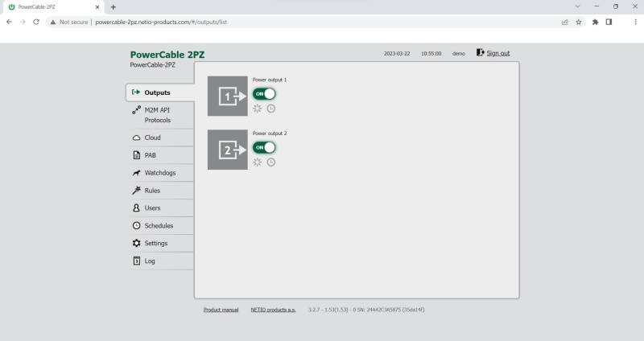
Task: Toggle Power output 2 ON switch
Action: click(x=264, y=148)
